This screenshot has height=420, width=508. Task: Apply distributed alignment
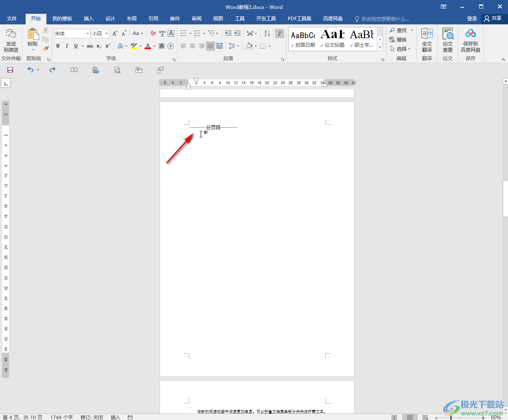[219, 46]
